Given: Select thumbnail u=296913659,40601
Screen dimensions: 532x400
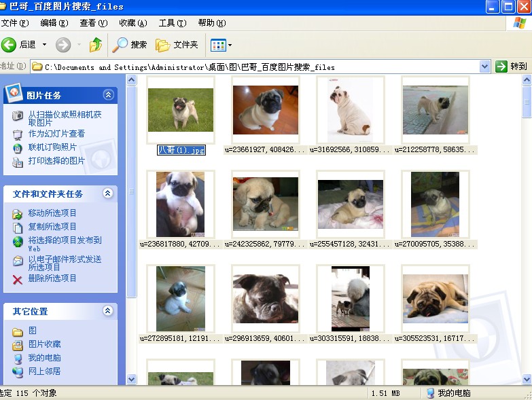Looking at the screenshot, I should (266, 299).
